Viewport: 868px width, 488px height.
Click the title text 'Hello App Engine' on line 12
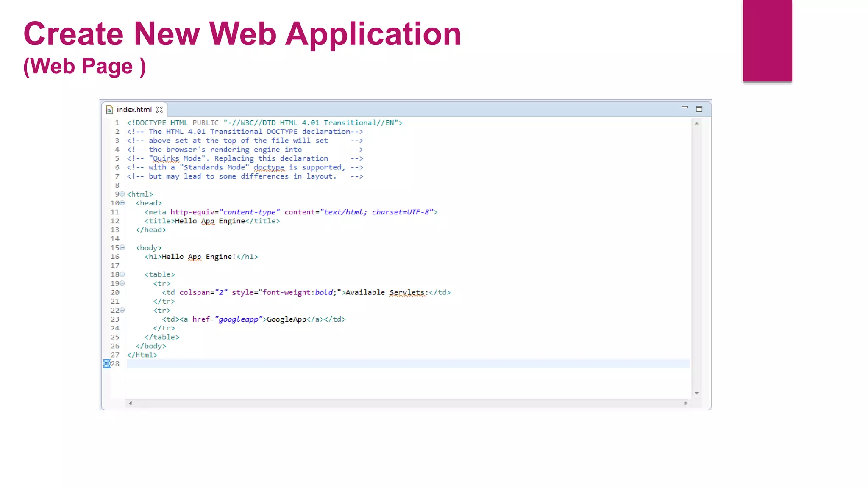click(210, 221)
